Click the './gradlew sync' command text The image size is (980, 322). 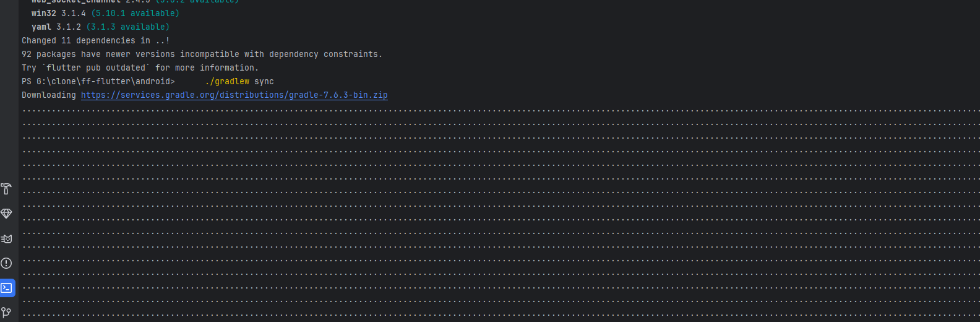point(239,81)
